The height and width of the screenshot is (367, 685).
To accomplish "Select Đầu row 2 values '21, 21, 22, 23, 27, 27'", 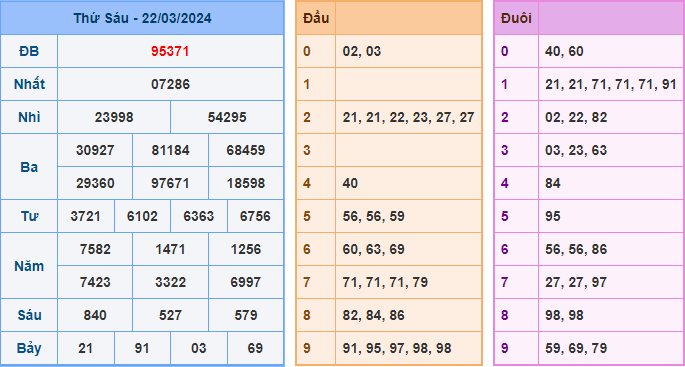I will point(408,118).
